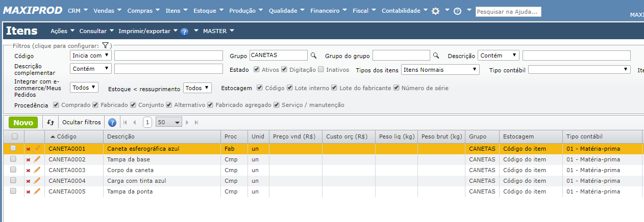Go to the next page arrow in pager
The image size is (644, 222).
point(187,123)
